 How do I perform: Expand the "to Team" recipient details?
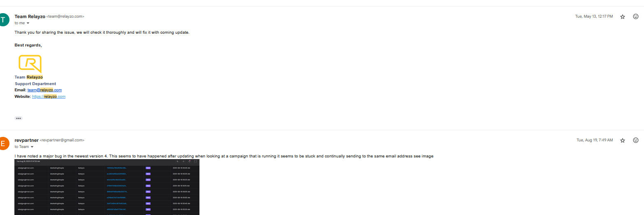pos(32,147)
